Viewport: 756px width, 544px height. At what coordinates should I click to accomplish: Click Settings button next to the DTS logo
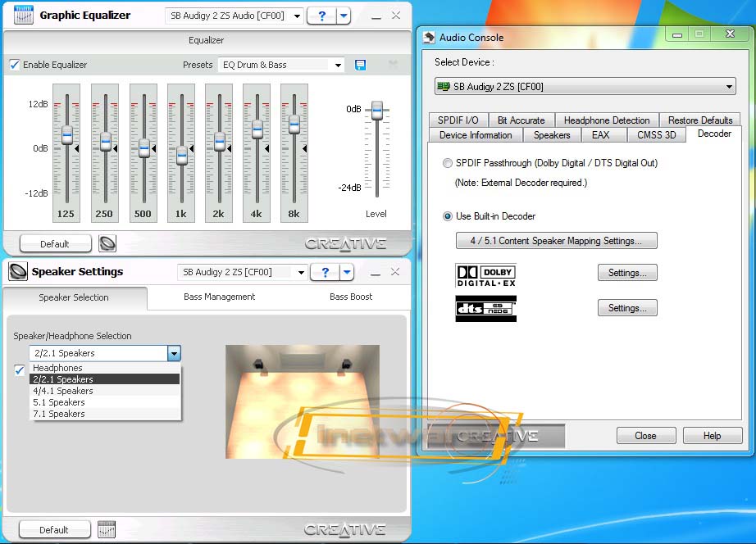coord(627,308)
